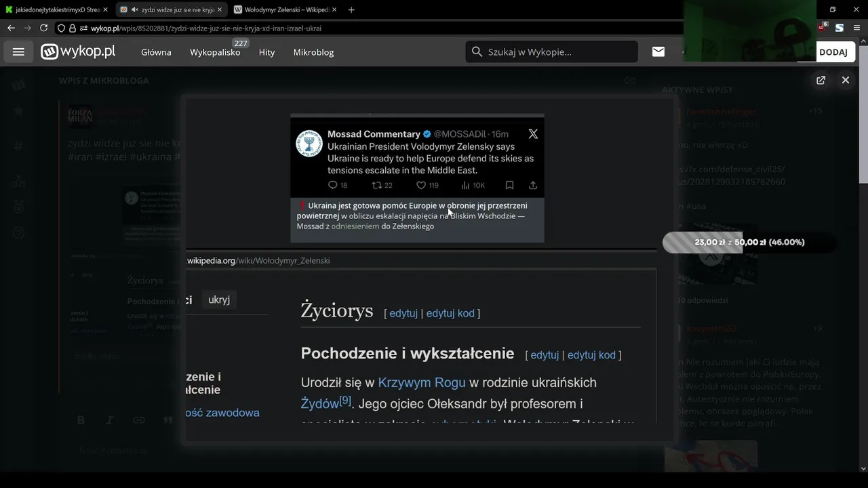Open a new browser tab
The image size is (868, 488).
[351, 9]
